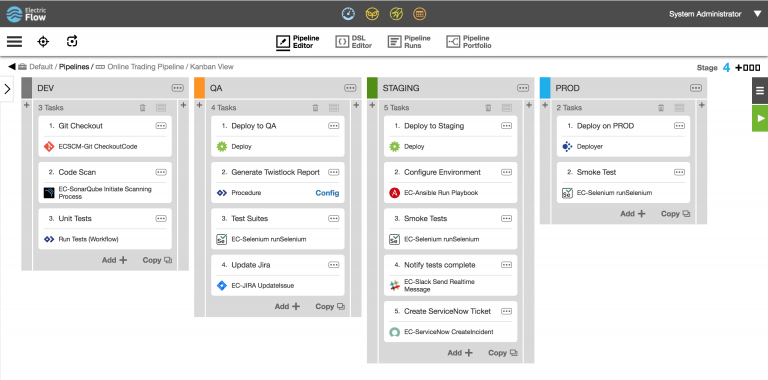Click the Online Trading Pipeline breadcrumb

point(146,67)
